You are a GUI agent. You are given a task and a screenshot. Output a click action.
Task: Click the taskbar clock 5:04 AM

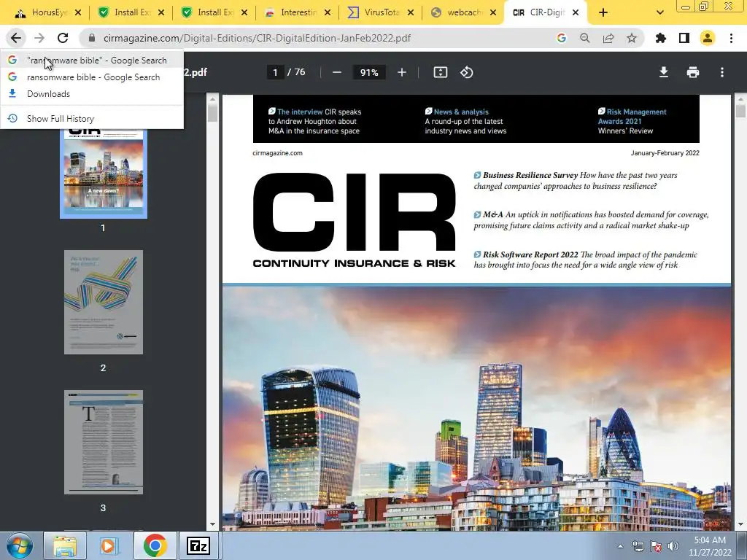pyautogui.click(x=710, y=540)
